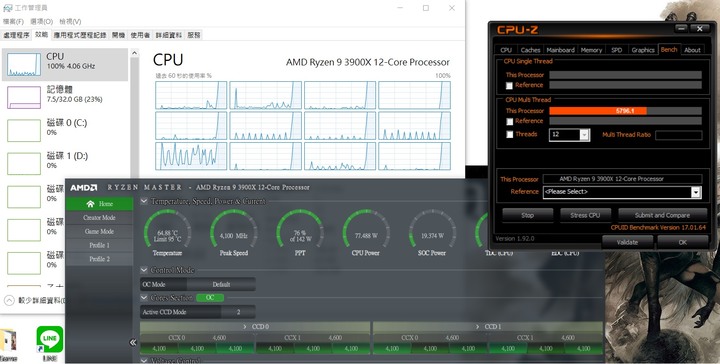The image size is (720, 364).
Task: Switch to 開機 tab in Task Manager
Action: pyautogui.click(x=118, y=35)
